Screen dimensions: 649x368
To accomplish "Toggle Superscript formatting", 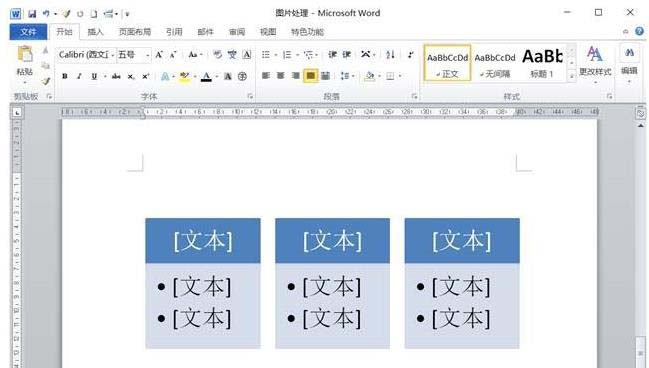I will [x=145, y=76].
